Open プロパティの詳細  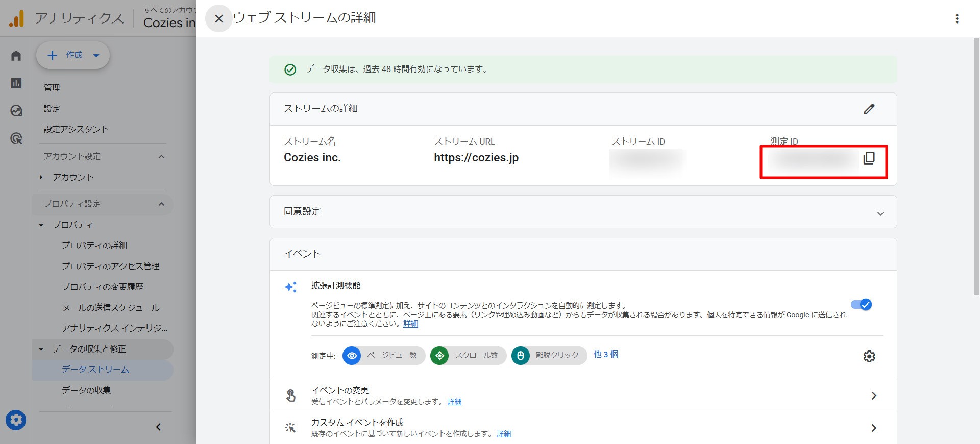tap(94, 245)
